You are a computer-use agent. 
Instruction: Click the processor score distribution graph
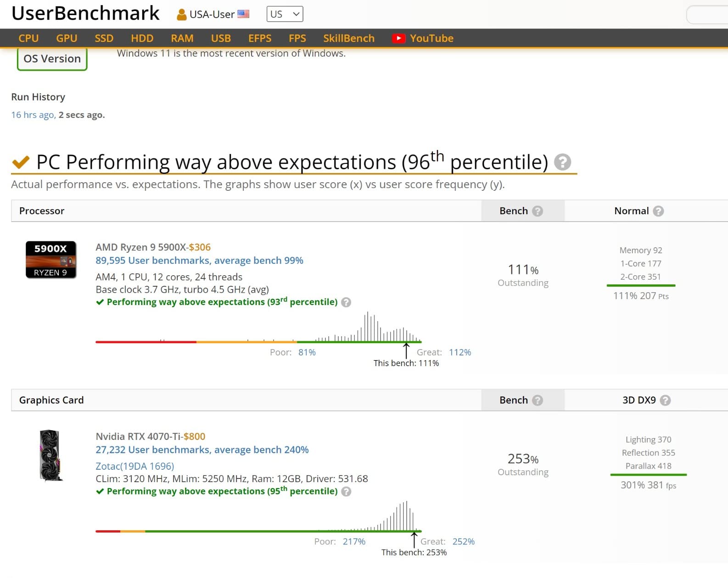[258, 328]
